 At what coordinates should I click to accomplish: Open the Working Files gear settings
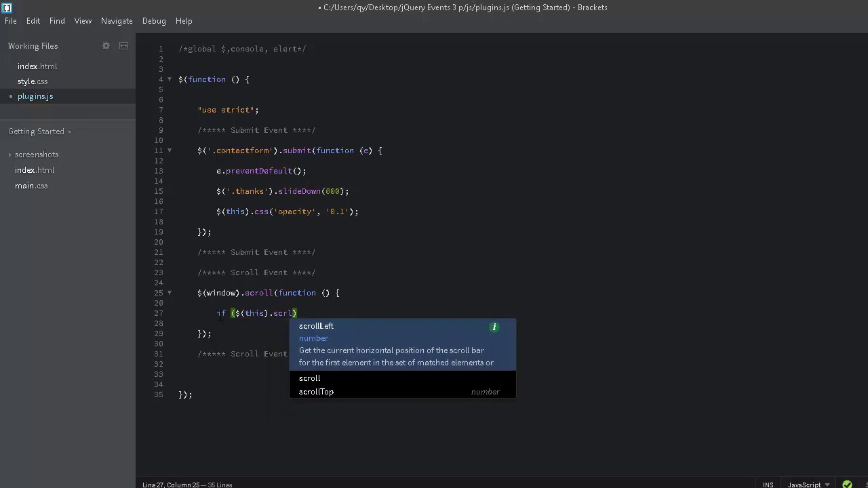tap(106, 45)
